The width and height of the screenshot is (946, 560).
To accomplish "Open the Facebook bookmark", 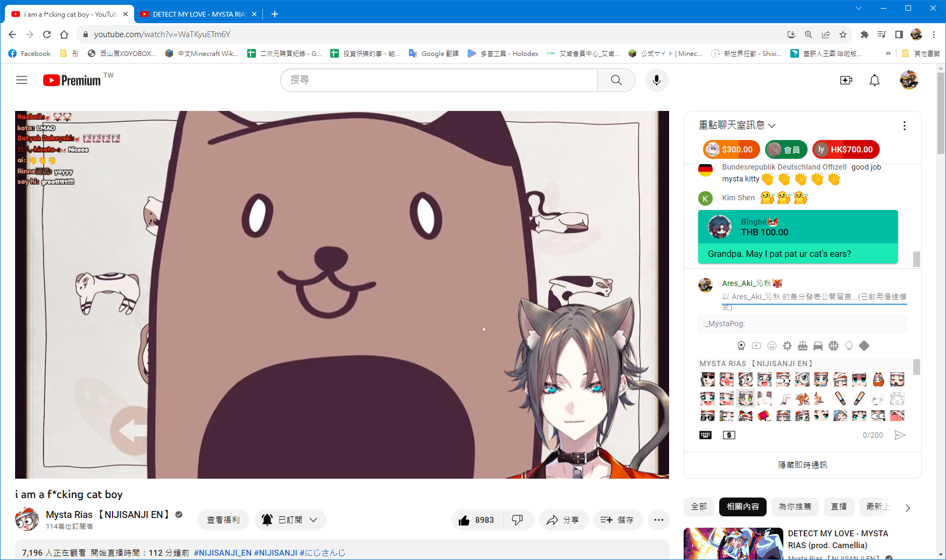I will 30,53.
